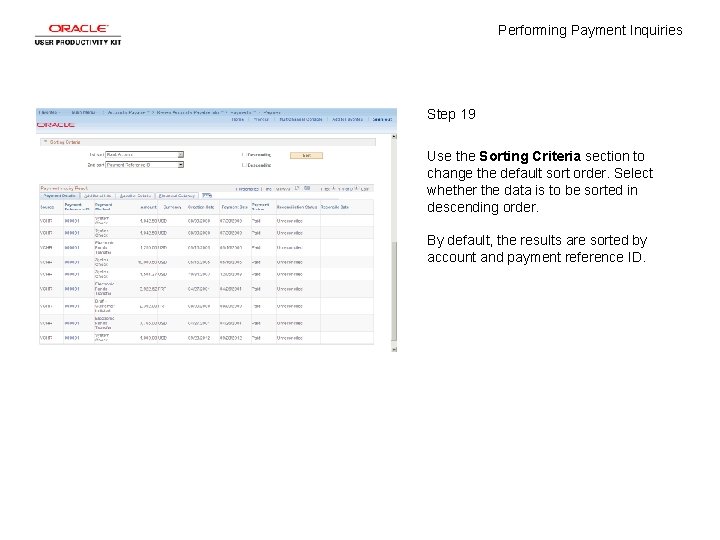Image resolution: width=720 pixels, height=540 pixels.
Task: Collapse the Sorting Criteria section
Action: pos(45,142)
